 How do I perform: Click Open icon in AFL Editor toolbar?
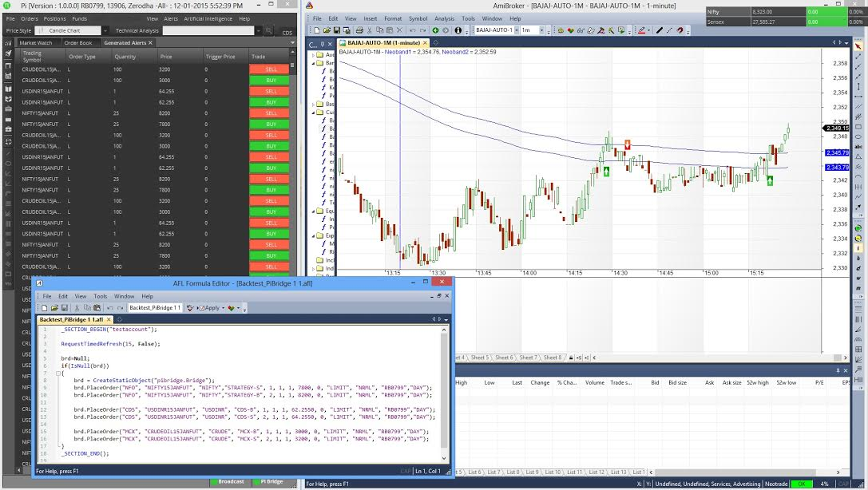coord(54,308)
